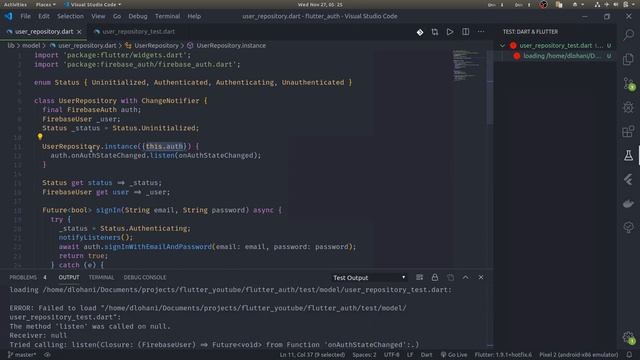This screenshot has width=640, height=360.
Task: Open editor More Actions ellipsis
Action: (481, 32)
